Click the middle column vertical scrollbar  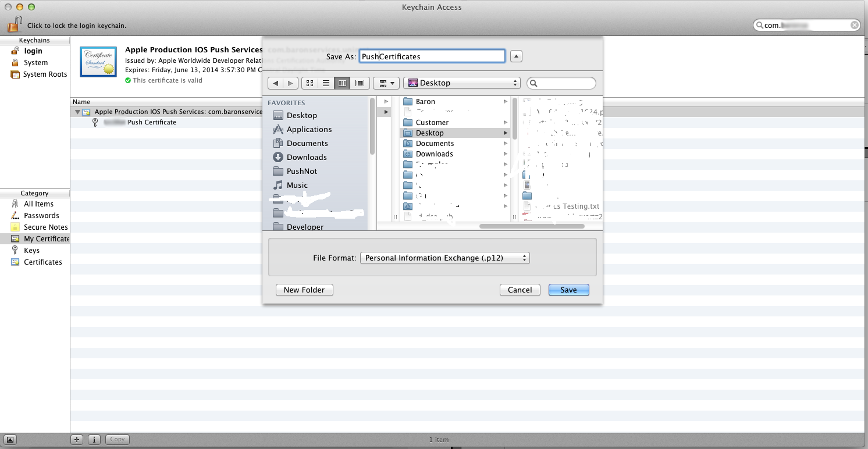tap(515, 119)
